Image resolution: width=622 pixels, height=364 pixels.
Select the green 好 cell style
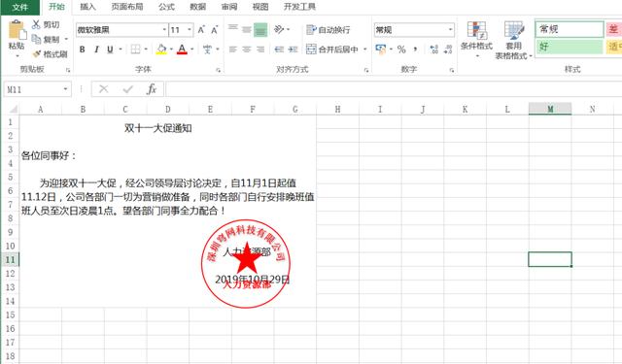coord(570,47)
